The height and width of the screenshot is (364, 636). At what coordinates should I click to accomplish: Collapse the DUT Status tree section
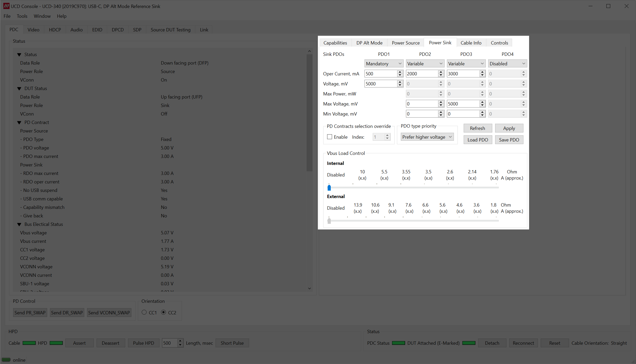point(19,88)
